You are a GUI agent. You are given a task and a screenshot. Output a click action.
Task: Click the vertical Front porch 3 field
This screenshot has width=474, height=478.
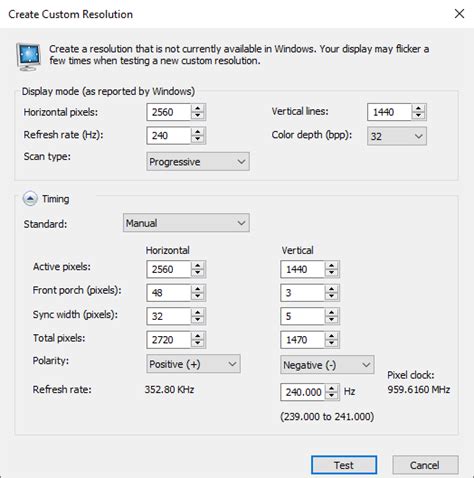coord(303,293)
